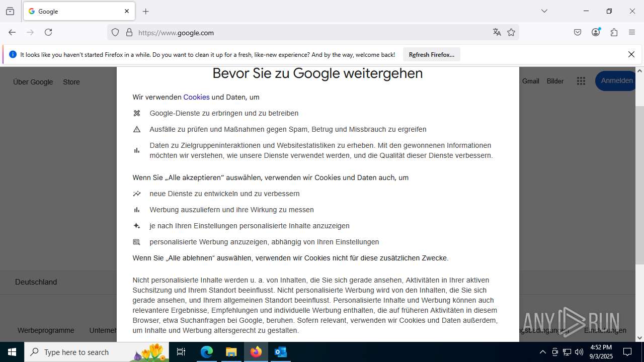This screenshot has height=362, width=644.
Task: Open Task View on the taskbar
Action: tap(181, 352)
